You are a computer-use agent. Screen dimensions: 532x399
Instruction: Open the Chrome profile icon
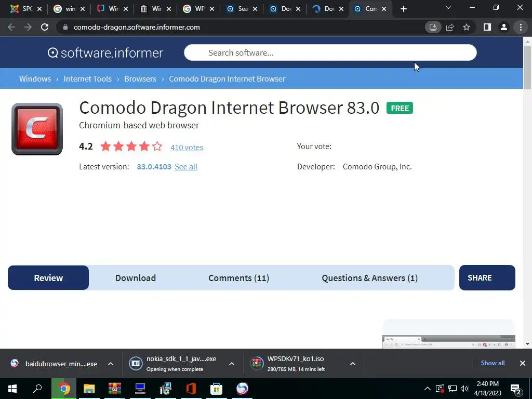coord(504,27)
